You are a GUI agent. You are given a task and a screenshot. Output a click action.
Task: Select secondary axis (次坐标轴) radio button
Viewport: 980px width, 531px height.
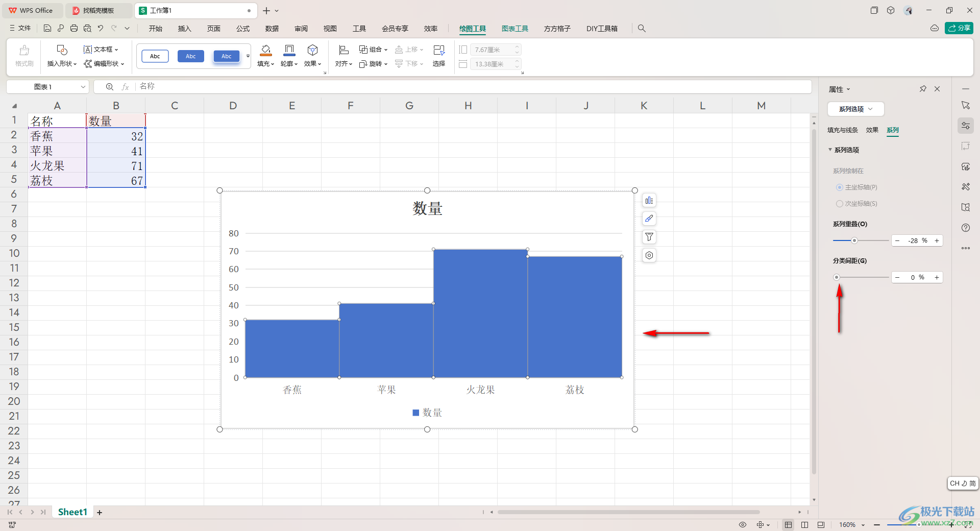[x=840, y=204]
